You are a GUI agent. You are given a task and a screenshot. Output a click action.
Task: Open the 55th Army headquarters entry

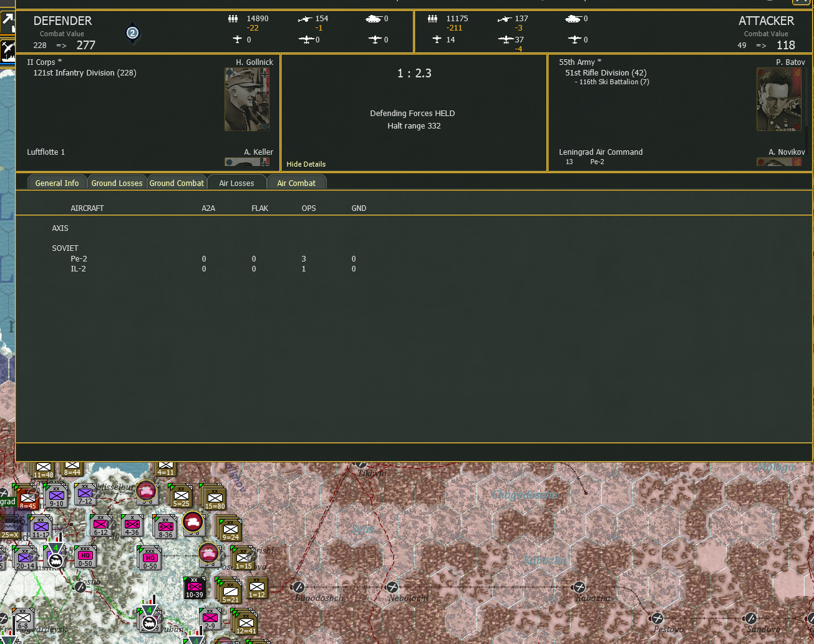pyautogui.click(x=580, y=62)
